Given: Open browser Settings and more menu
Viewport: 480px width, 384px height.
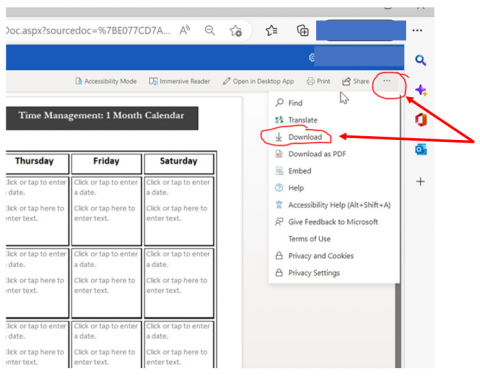Looking at the screenshot, I should coord(417,30).
